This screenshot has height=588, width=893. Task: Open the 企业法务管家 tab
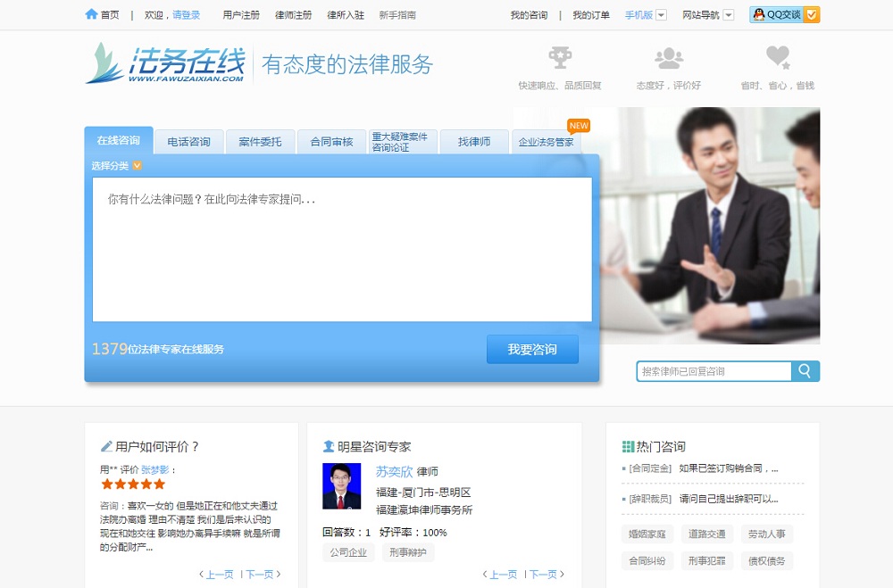point(547,142)
